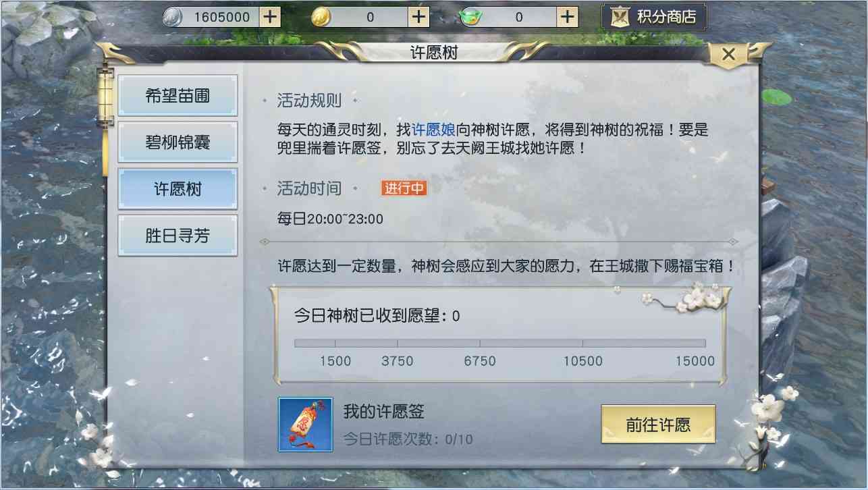This screenshot has width=868, height=490.
Task: Add gold coins using its plus button
Action: [419, 17]
